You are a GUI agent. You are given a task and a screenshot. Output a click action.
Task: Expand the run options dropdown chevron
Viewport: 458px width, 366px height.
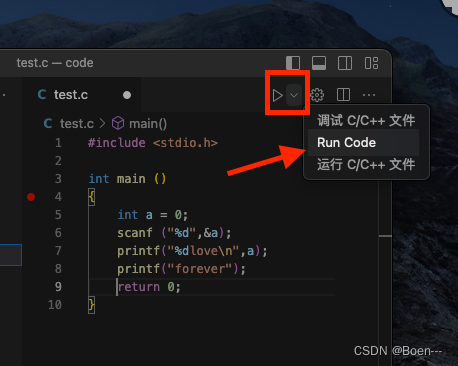click(294, 95)
